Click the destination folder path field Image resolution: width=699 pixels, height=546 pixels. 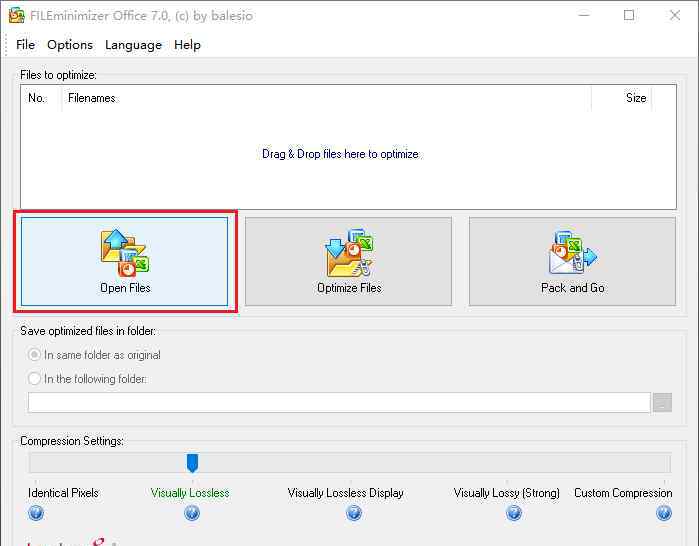coord(339,402)
